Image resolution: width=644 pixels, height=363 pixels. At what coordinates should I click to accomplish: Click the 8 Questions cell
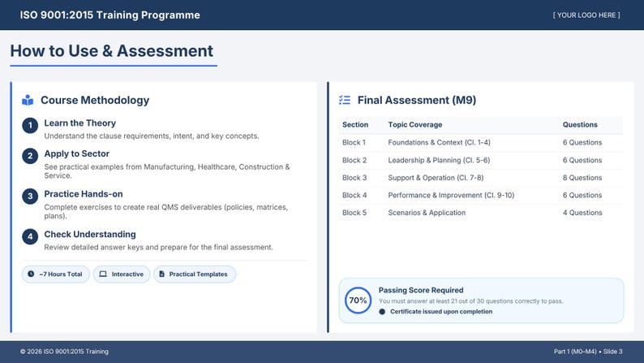(582, 178)
